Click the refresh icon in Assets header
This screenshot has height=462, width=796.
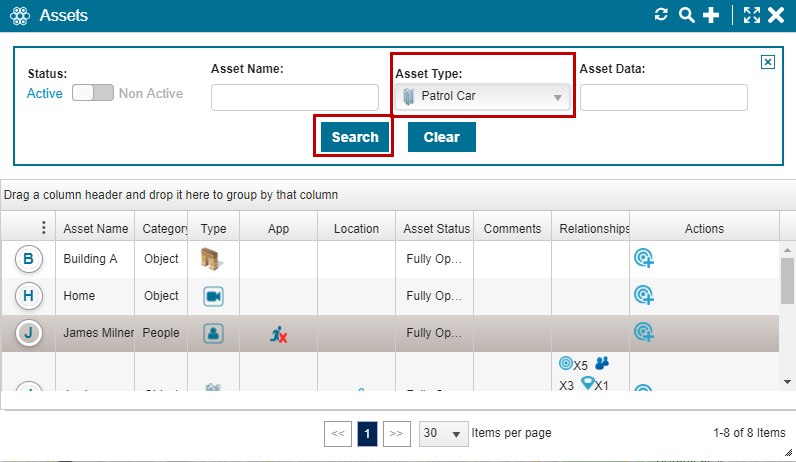click(x=660, y=15)
